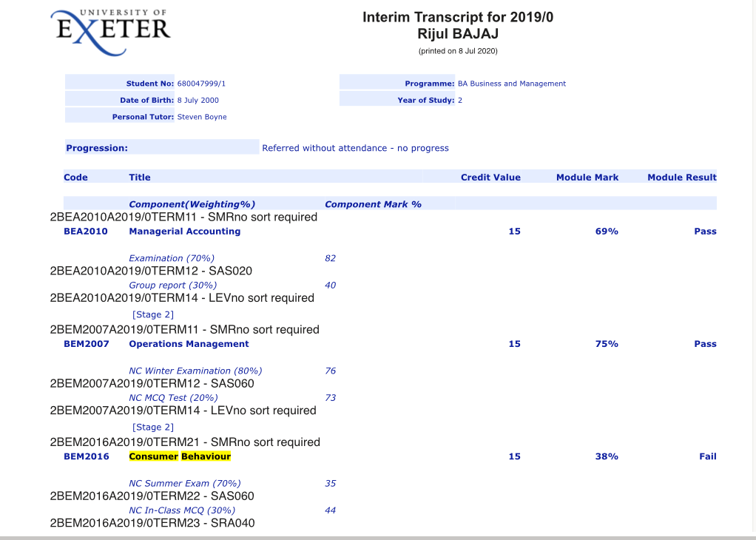Click the Fail result for Consumer Behaviour

pyautogui.click(x=708, y=456)
